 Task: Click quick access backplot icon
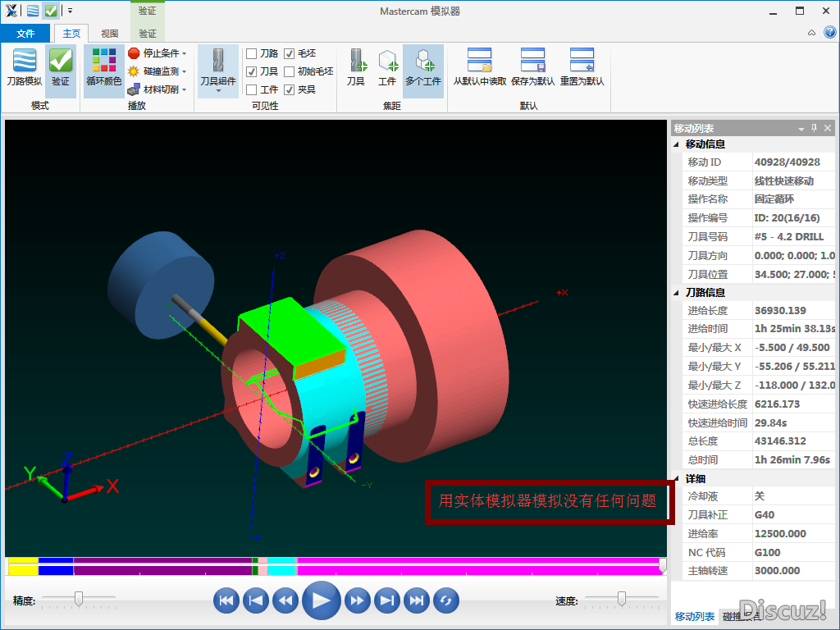click(x=33, y=10)
